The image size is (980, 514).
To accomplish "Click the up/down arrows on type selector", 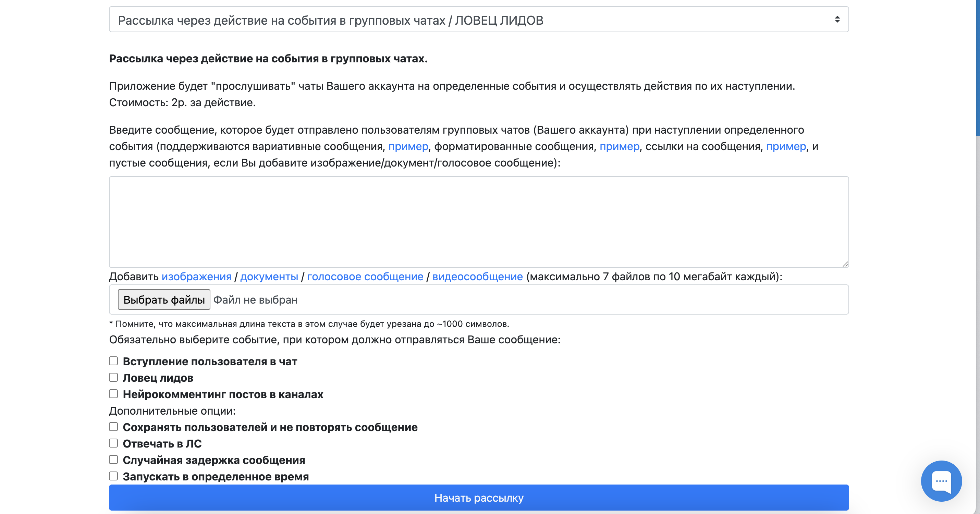I will 838,19.
